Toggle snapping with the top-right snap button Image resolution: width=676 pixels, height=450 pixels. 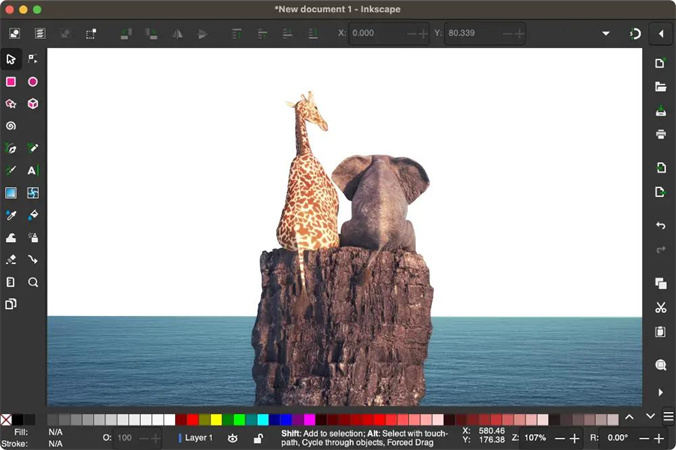(x=635, y=33)
